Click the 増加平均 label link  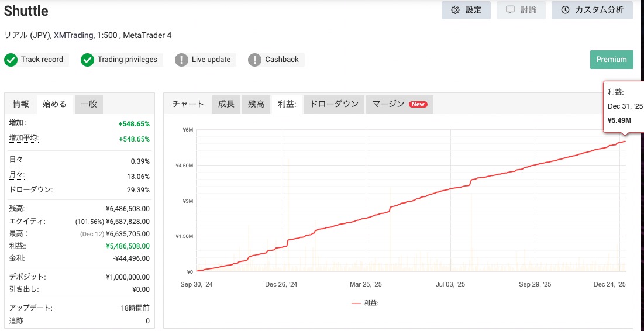24,138
